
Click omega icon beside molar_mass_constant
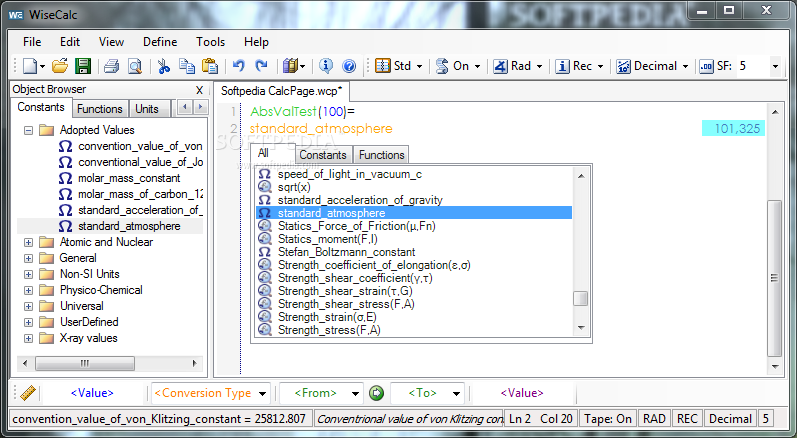click(x=65, y=178)
